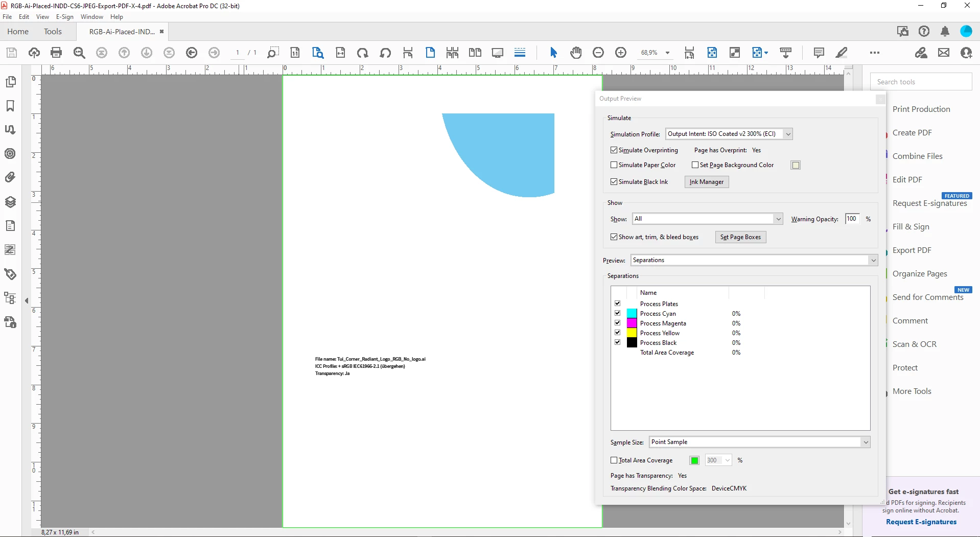This screenshot has height=537, width=980.
Task: Open the Sample Size dropdown
Action: [760, 442]
